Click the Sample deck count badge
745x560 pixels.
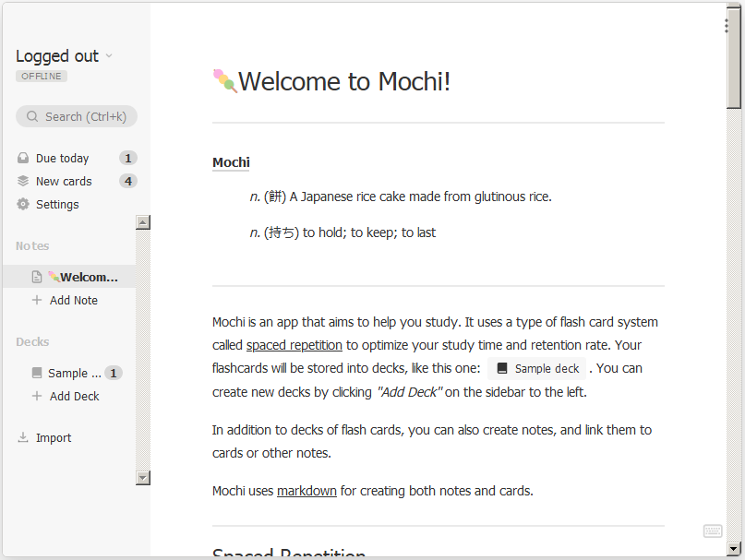[113, 373]
